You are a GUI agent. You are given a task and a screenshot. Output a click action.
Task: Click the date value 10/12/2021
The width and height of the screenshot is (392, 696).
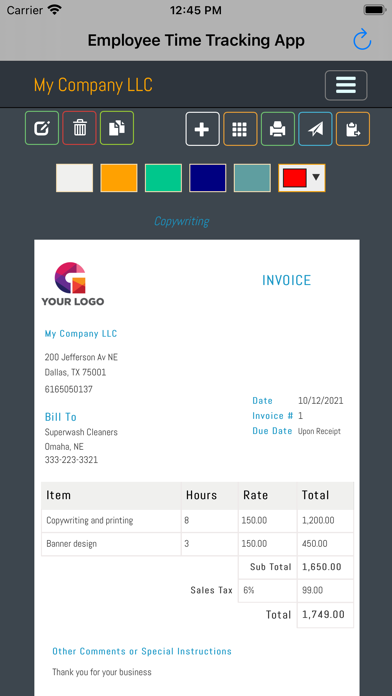pos(321,401)
